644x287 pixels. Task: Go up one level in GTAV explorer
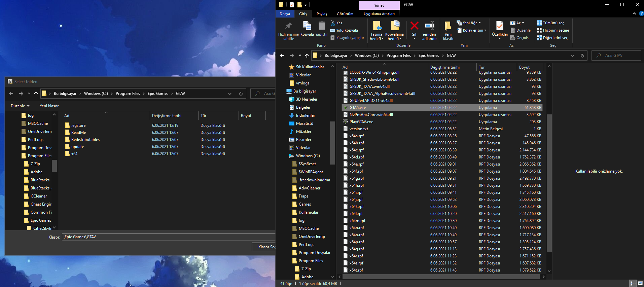(x=307, y=56)
